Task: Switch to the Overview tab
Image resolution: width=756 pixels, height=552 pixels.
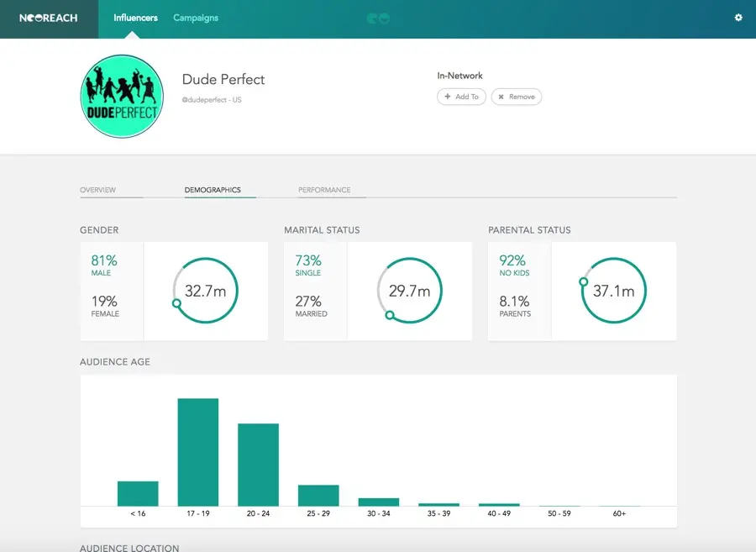Action: tap(98, 190)
